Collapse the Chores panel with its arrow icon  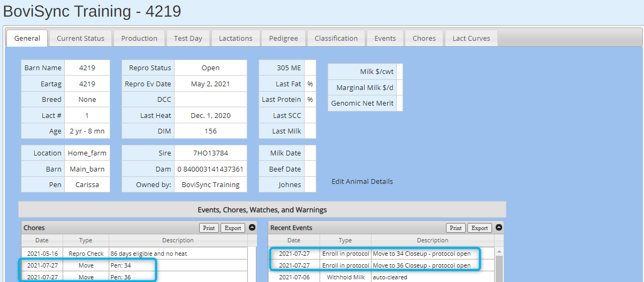[252, 228]
